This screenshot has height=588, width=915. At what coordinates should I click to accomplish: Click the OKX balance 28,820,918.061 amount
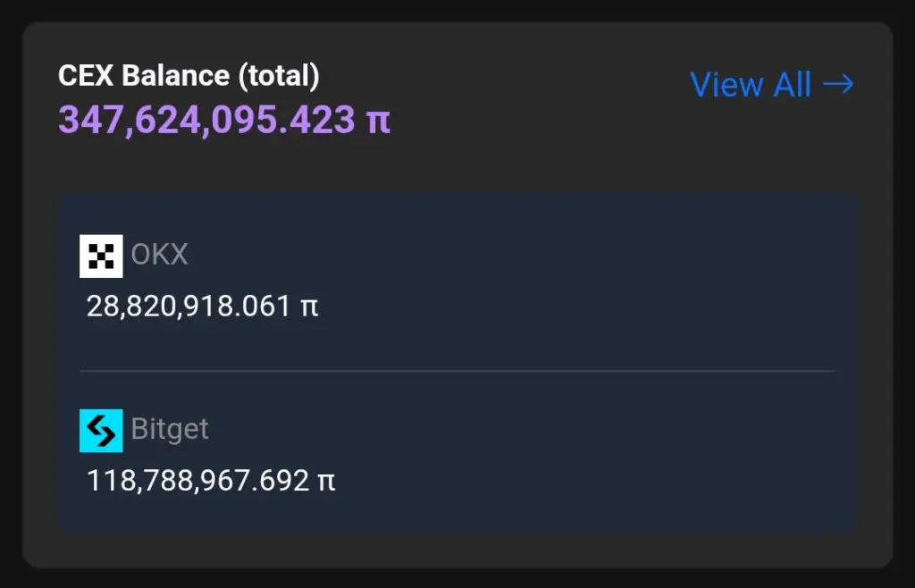pyautogui.click(x=189, y=307)
